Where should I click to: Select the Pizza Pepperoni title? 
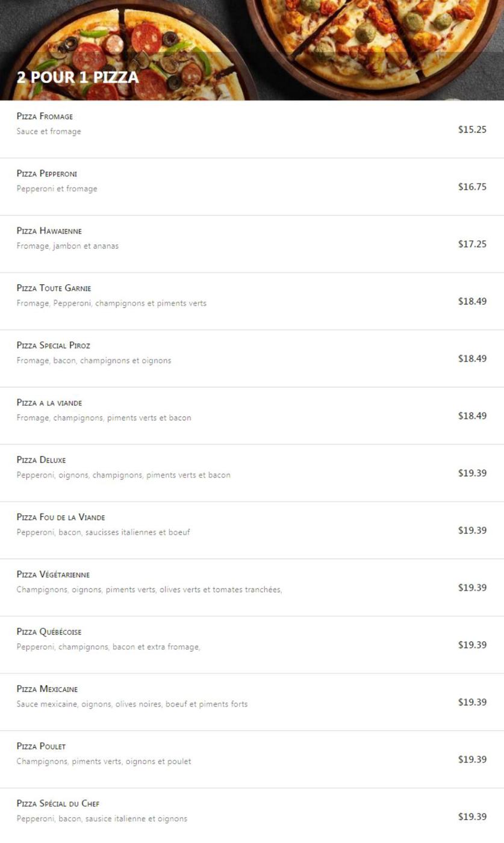click(47, 173)
